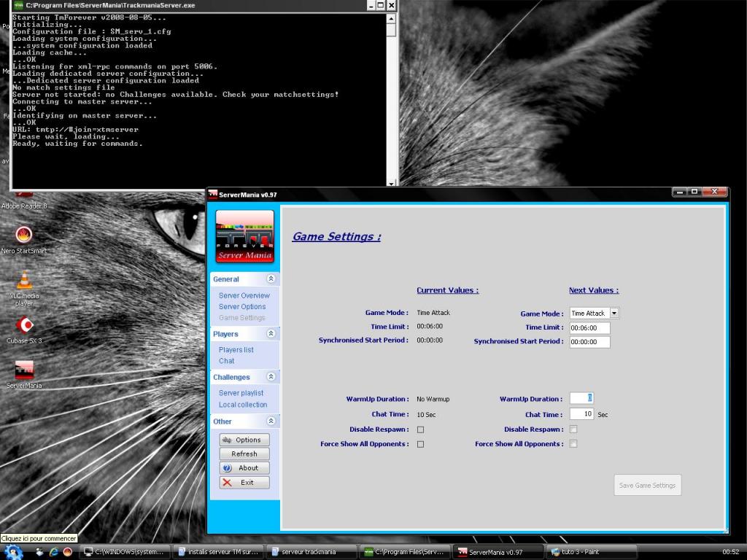Image resolution: width=747 pixels, height=560 pixels.
Task: Switch to the 'installs serveur TM sur' taskbar window
Action: pos(219,552)
